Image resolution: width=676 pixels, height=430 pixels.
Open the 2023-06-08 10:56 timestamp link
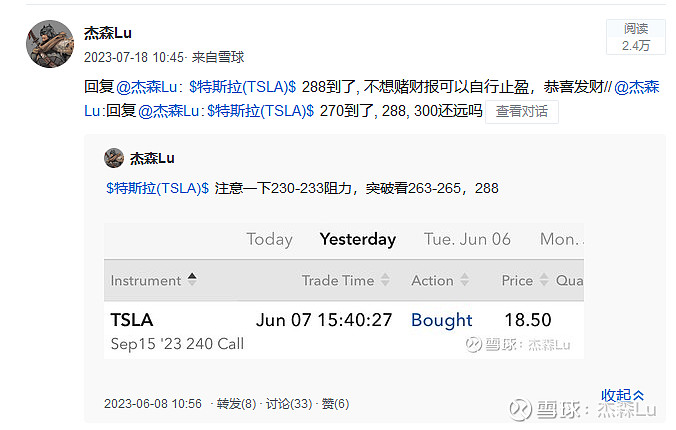[153, 404]
